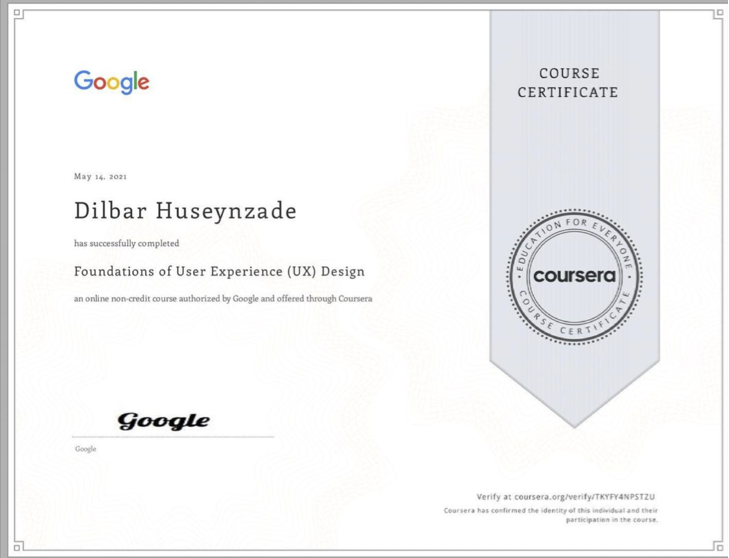Select course title Foundations of User Experience (UX) Design
This screenshot has height=558, width=729.
tap(219, 271)
